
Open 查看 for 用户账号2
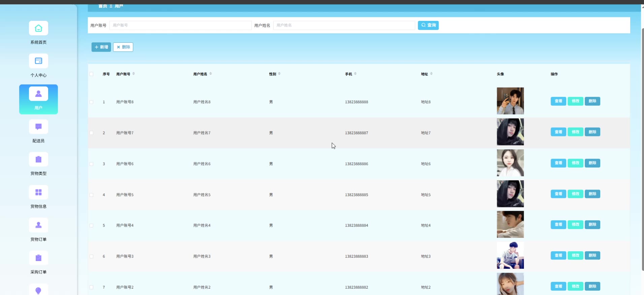[558, 286]
